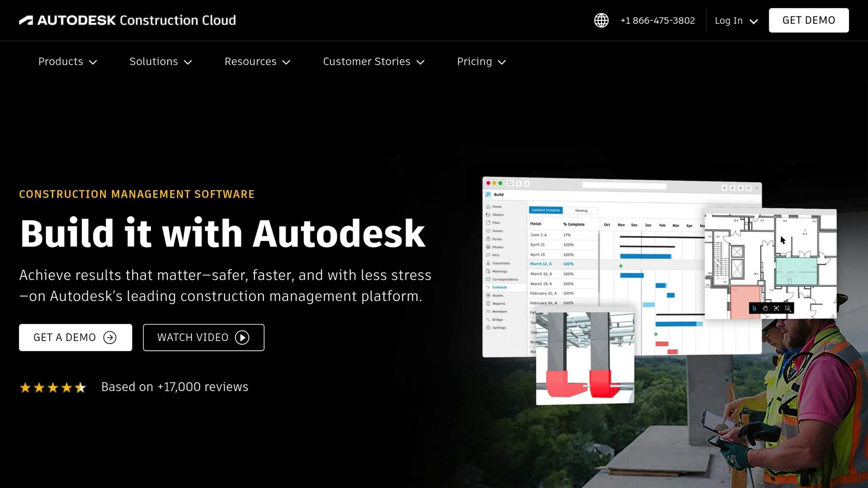Click the chevron beside Customer Stories

[x=420, y=62]
